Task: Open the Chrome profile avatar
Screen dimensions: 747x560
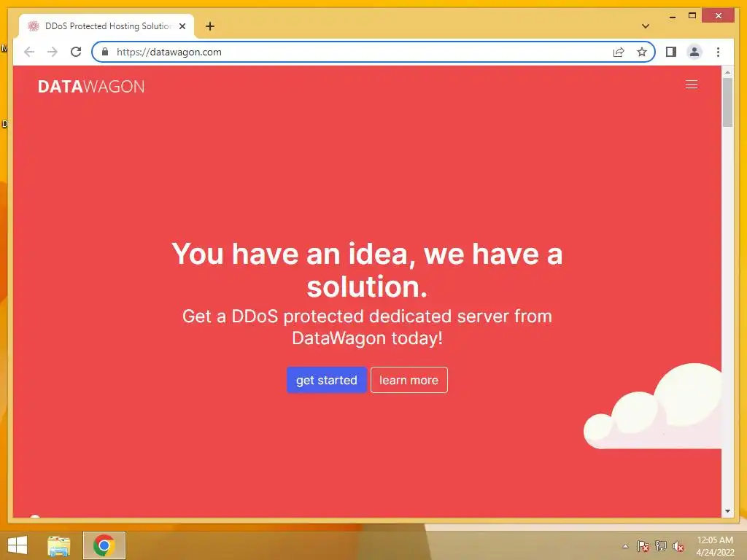Action: (694, 52)
